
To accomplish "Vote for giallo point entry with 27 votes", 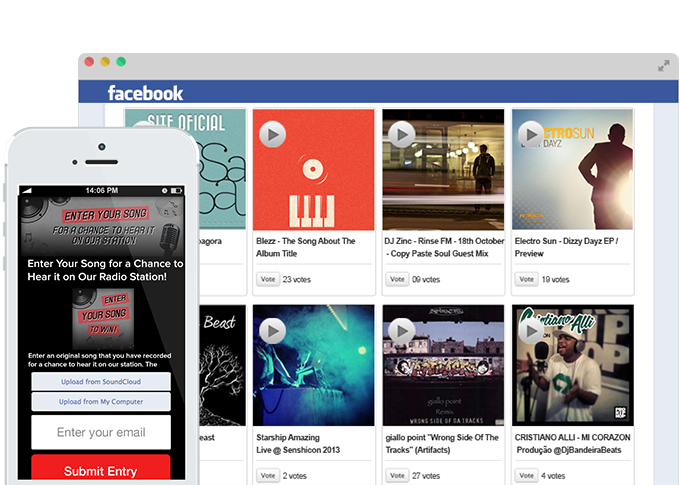I will [397, 475].
